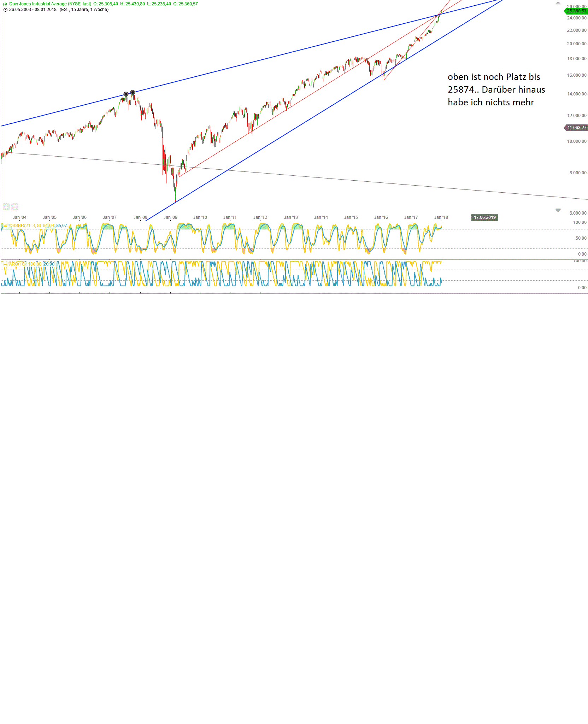The height and width of the screenshot is (724, 588).
Task: Click the DSSBR value 85,67
Action: point(61,226)
